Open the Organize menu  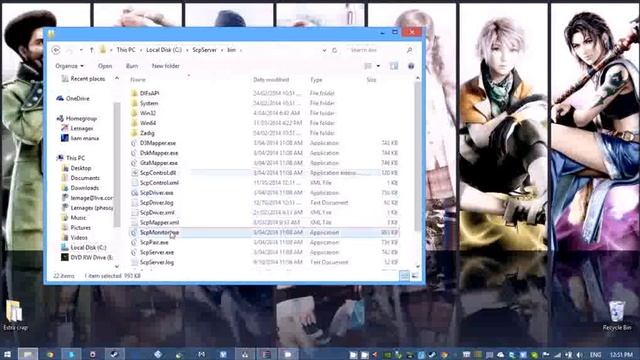tap(69, 66)
